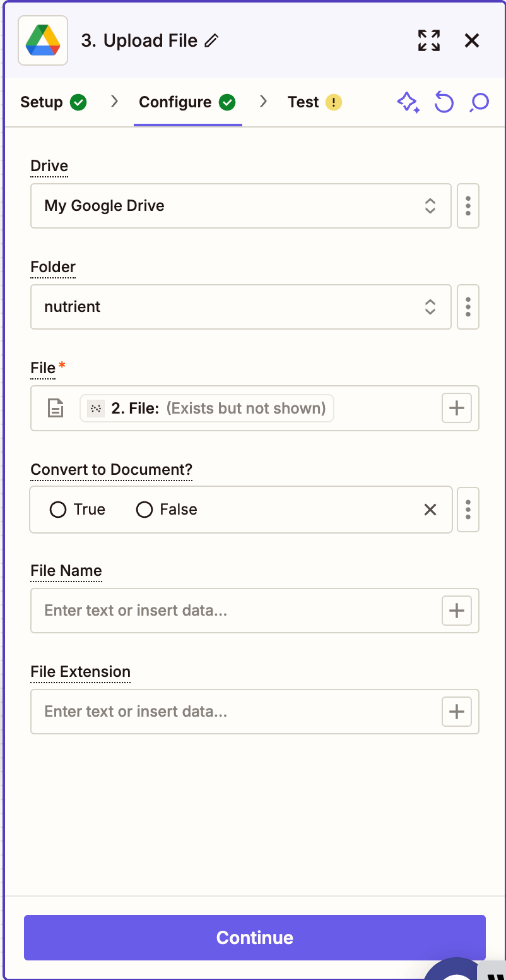
Task: Open the nutrient Folder dropdown
Action: (x=240, y=307)
